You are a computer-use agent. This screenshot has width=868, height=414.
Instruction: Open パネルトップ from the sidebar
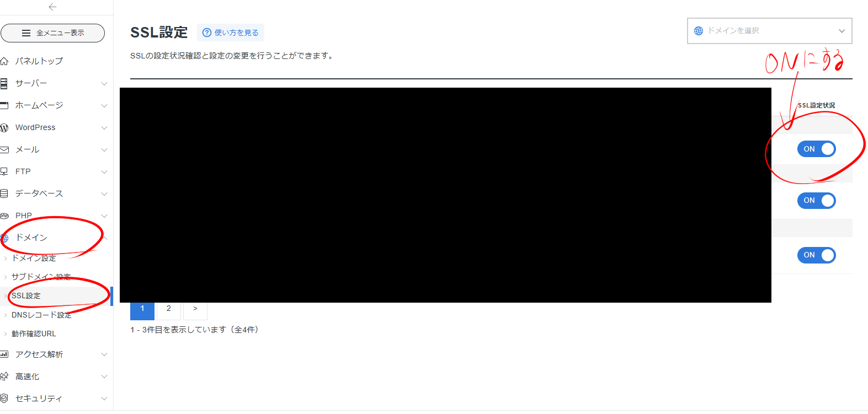click(x=39, y=61)
